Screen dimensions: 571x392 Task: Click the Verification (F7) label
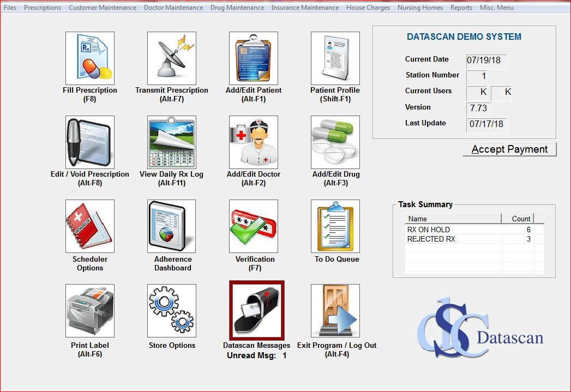pos(255,263)
